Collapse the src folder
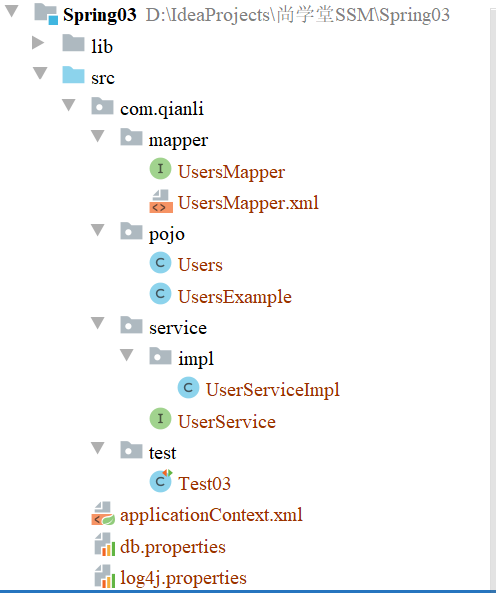The image size is (496, 593). pyautogui.click(x=40, y=73)
